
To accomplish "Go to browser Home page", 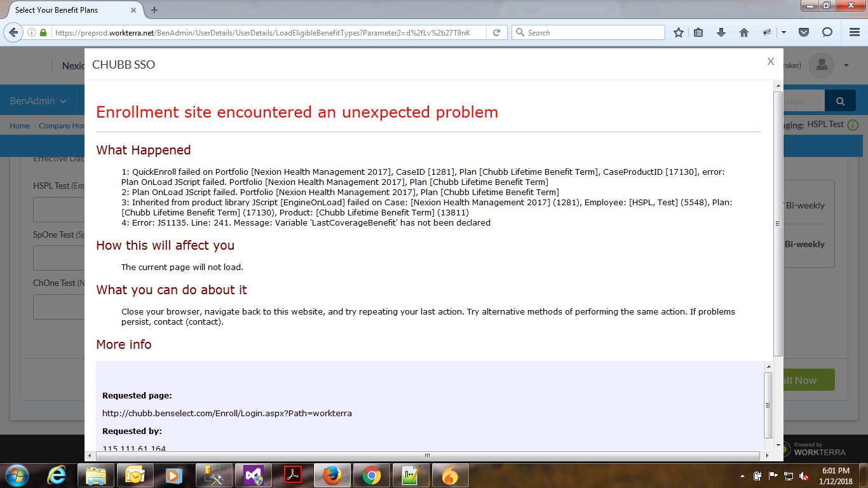I will coord(744,32).
